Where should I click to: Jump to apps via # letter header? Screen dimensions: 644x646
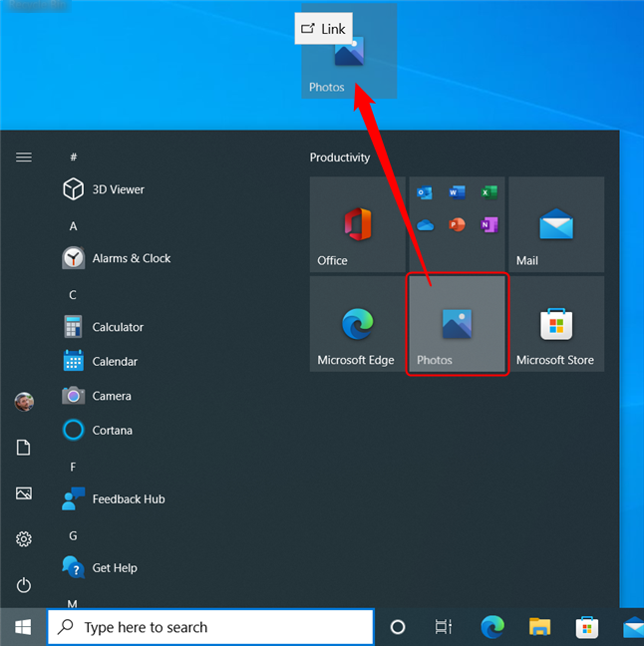[74, 157]
